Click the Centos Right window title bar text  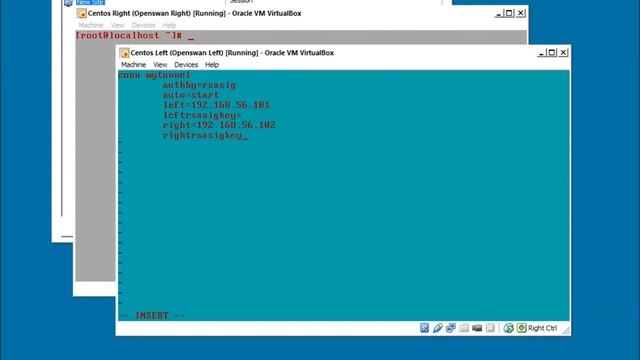pos(195,13)
